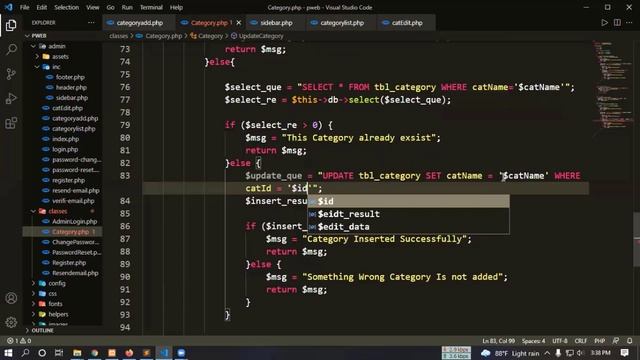Viewport: 640px width, 360px height.
Task: Open Firefox from the taskbar
Action: [129, 353]
